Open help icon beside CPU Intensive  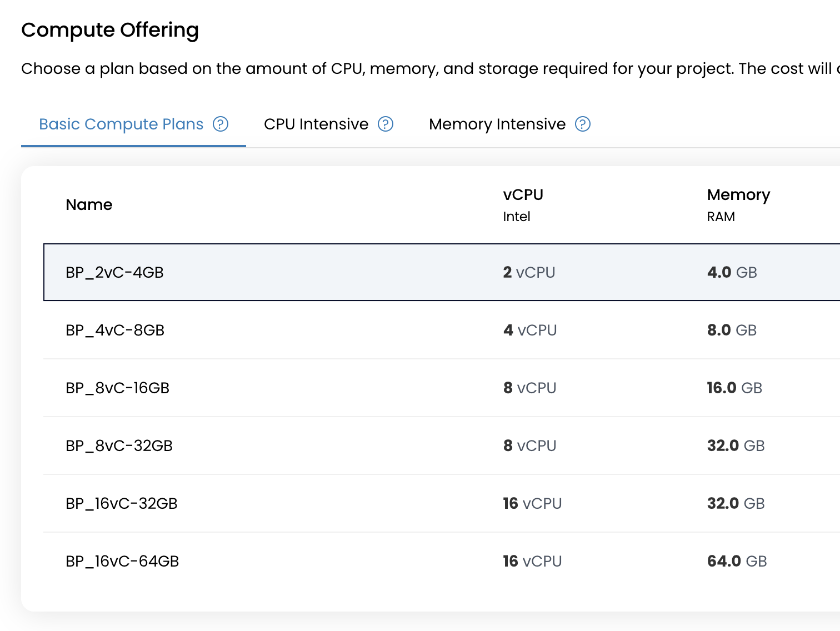pyautogui.click(x=386, y=124)
